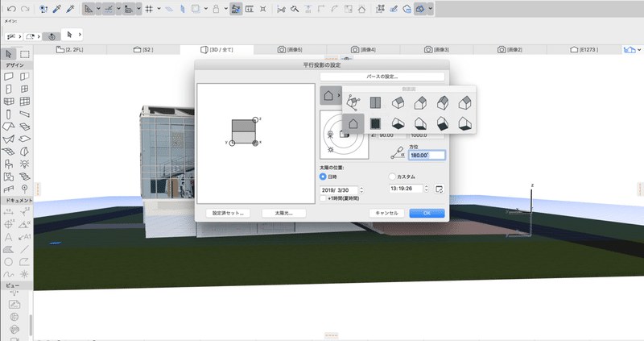Select the eyedropper pick-up parameters tool
This screenshot has width=644, height=341.
(56, 9)
